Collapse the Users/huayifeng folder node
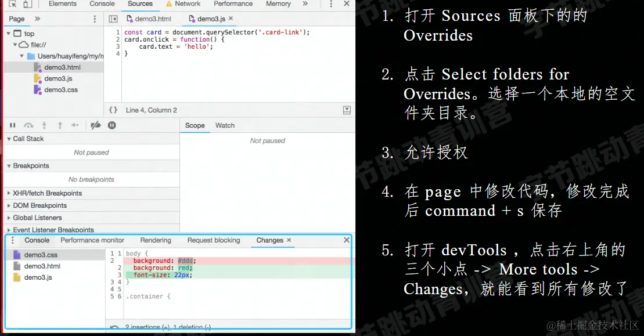Image resolution: width=644 pixels, height=336 pixels. coord(21,56)
